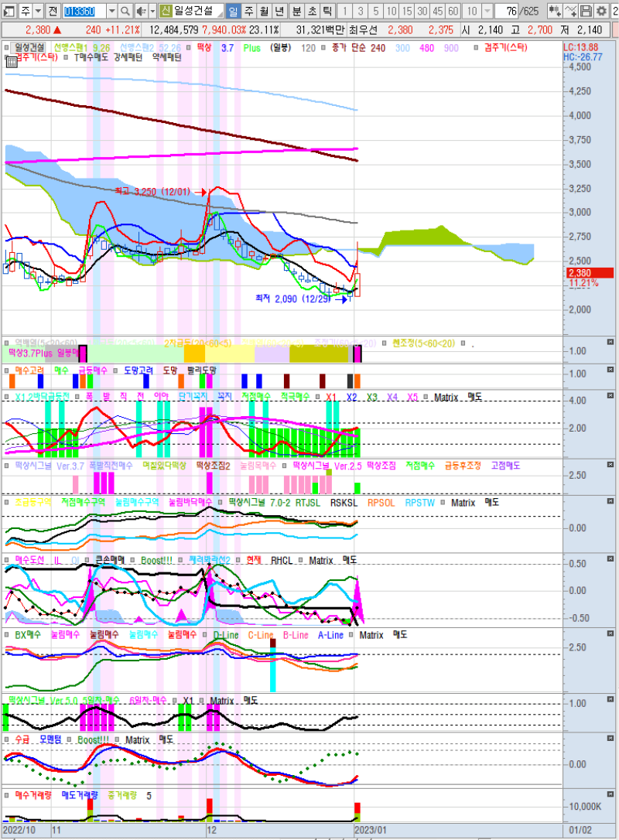Toggle the left side panel icon

[x=9, y=11]
